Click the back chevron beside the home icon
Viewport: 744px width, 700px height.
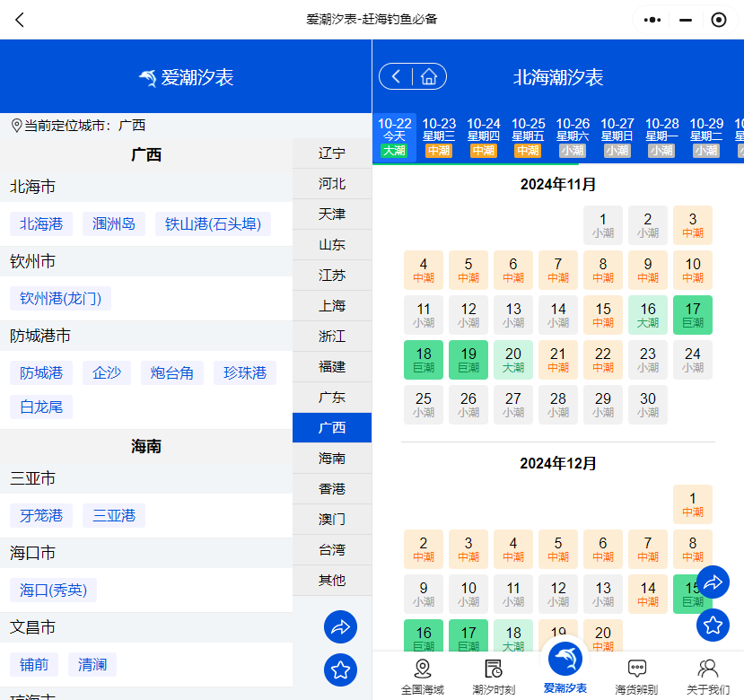pos(396,76)
